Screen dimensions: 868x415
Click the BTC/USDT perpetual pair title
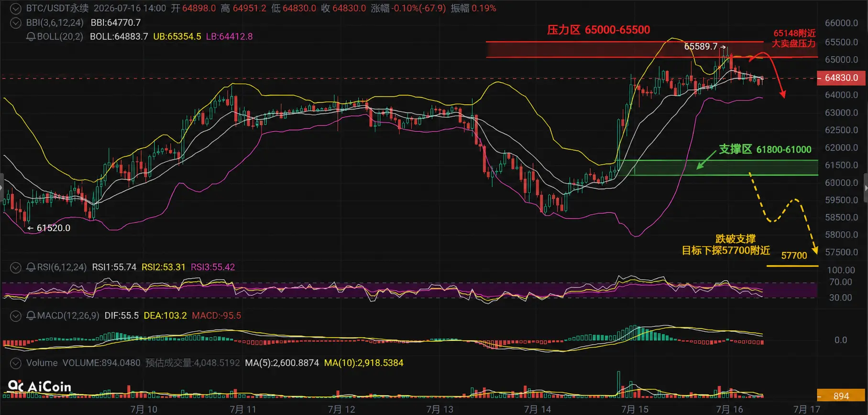click(57, 8)
